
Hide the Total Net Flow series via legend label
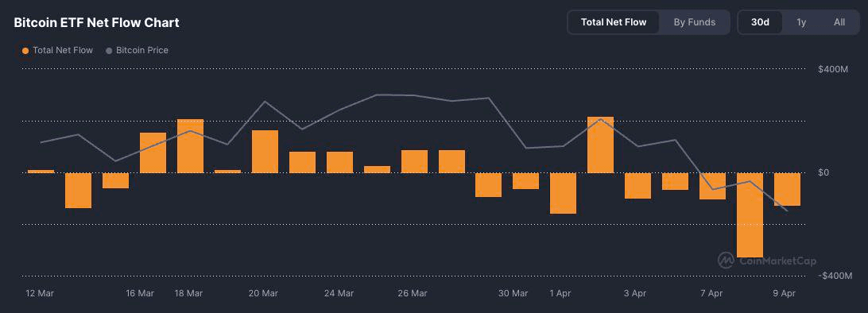(63, 50)
